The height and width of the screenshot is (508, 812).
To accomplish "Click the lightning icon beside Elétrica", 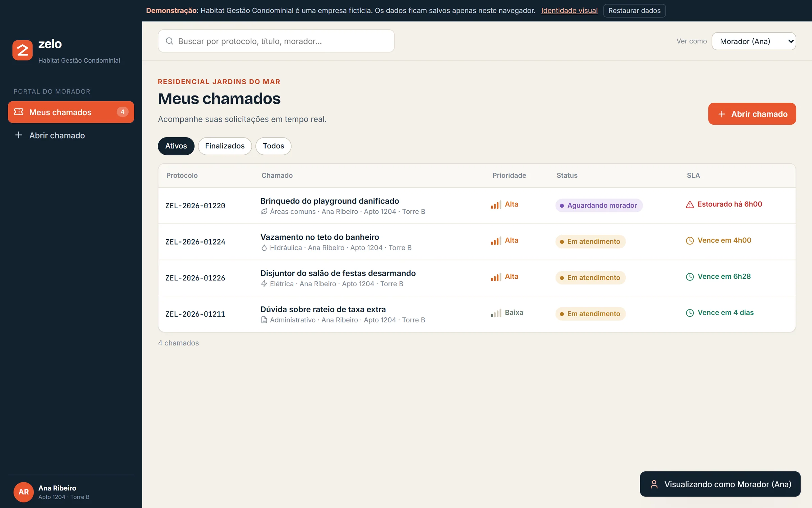I will (264, 284).
